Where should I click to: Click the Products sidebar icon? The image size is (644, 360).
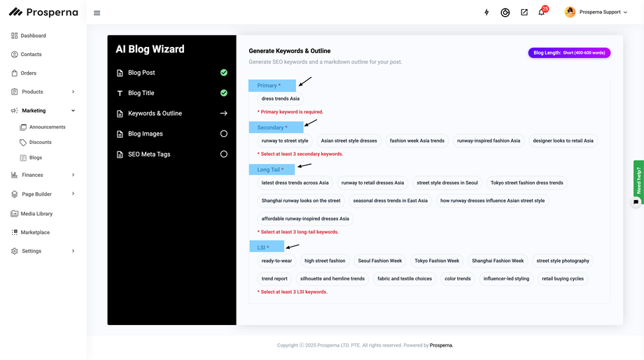[x=15, y=92]
